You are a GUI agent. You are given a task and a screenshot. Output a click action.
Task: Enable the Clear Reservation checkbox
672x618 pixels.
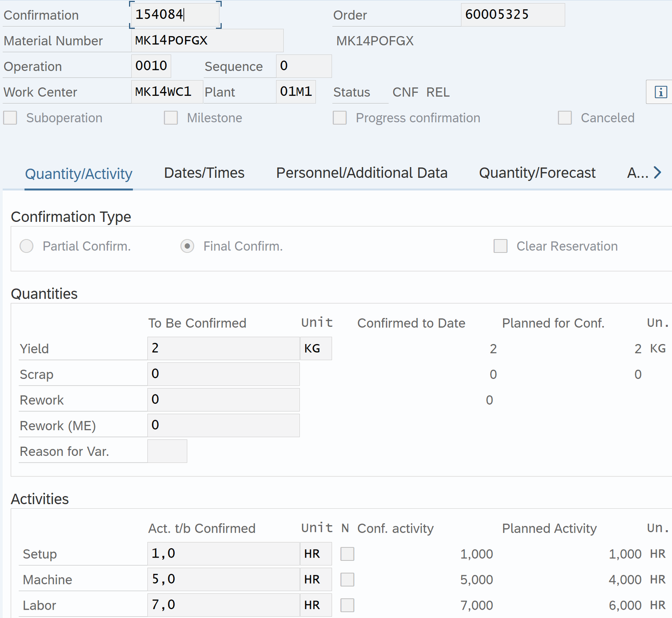[x=500, y=246]
